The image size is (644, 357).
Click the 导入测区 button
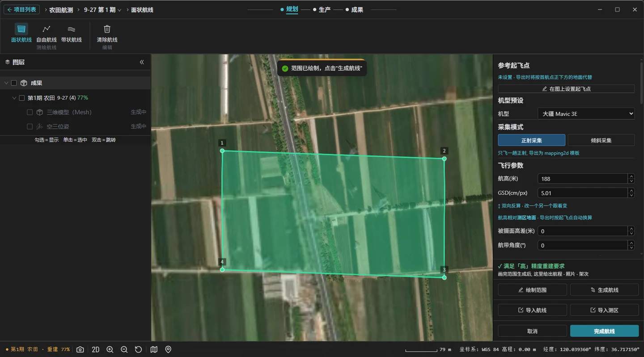[604, 310]
